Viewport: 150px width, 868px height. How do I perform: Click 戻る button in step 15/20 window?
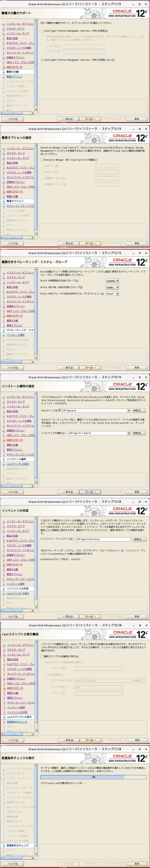coord(68,617)
